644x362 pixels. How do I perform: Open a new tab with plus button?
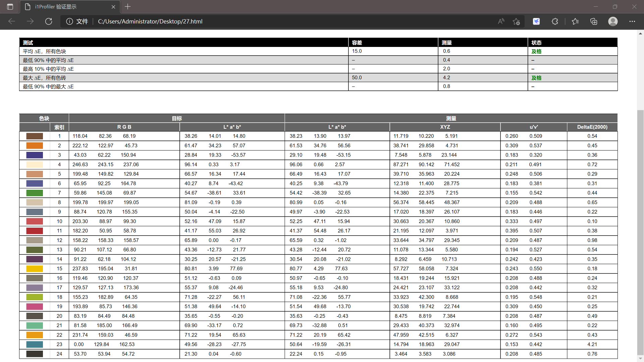(128, 7)
